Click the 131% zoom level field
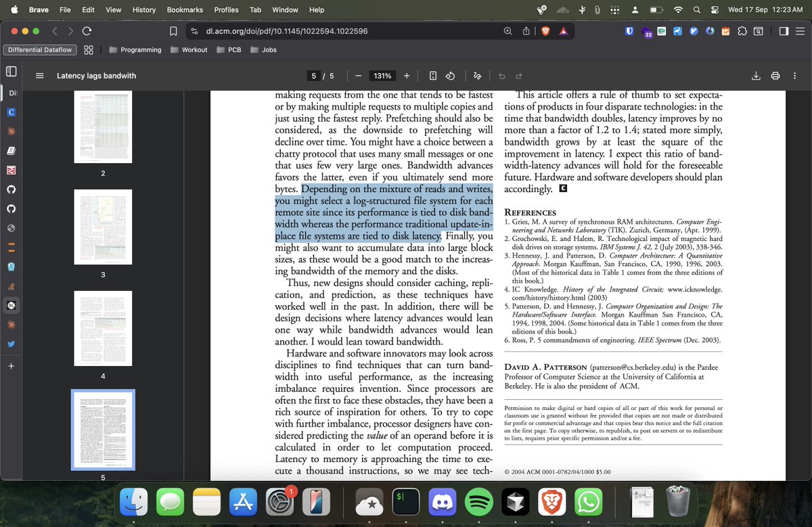Viewport: 812px width, 527px height. click(382, 76)
